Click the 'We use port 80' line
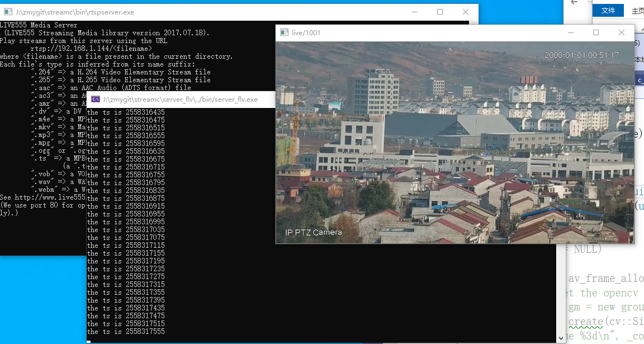This screenshot has height=344, width=644. pyautogui.click(x=42, y=205)
